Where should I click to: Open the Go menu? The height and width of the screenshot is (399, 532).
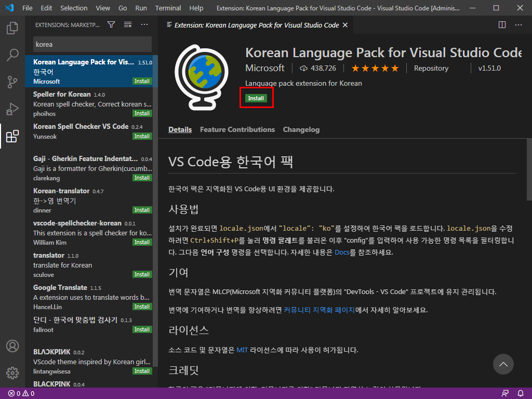tap(123, 8)
